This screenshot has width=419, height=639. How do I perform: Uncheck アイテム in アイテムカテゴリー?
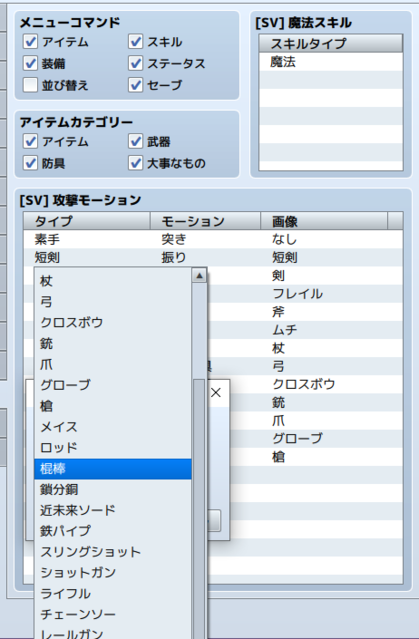point(30,141)
